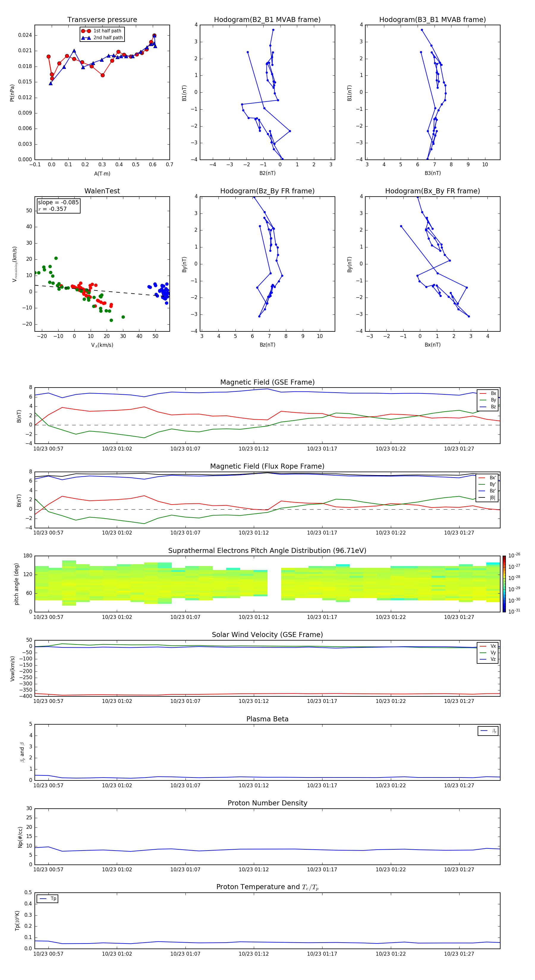Click 10/23 01:07 tick under solar wind velocity
The height and width of the screenshot is (980, 535).
(185, 701)
